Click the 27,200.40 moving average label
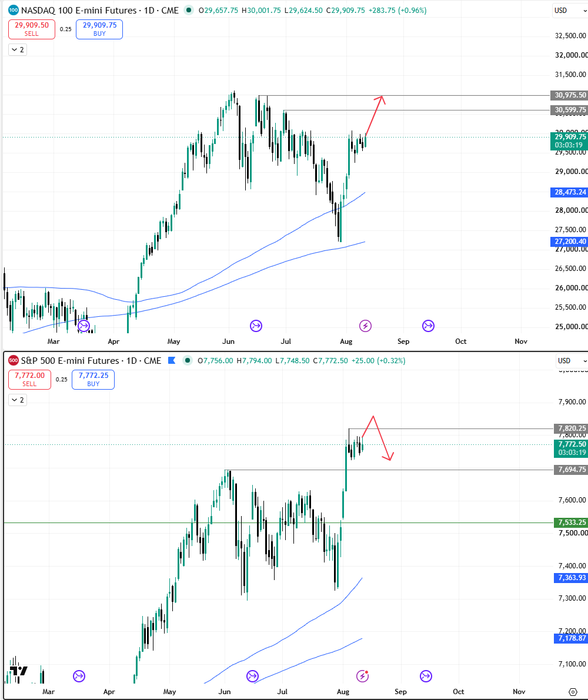Viewport: 588px width, 700px height. click(570, 242)
